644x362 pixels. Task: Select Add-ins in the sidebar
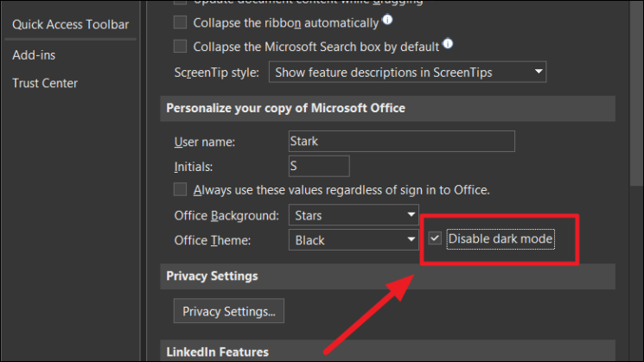(34, 55)
